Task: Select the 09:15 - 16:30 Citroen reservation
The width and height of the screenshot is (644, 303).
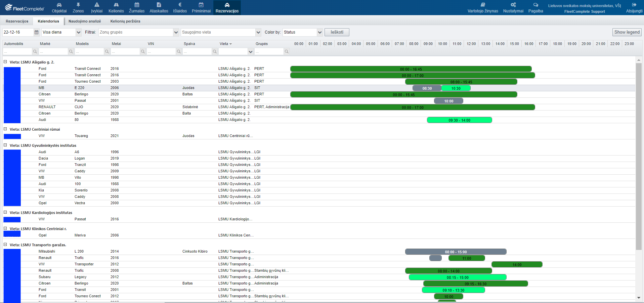Action: (476, 284)
